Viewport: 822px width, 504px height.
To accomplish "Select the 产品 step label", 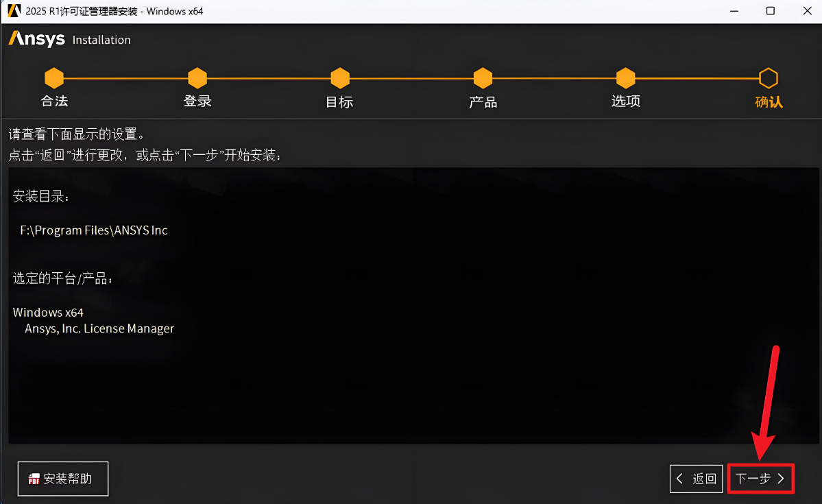I will [483, 101].
